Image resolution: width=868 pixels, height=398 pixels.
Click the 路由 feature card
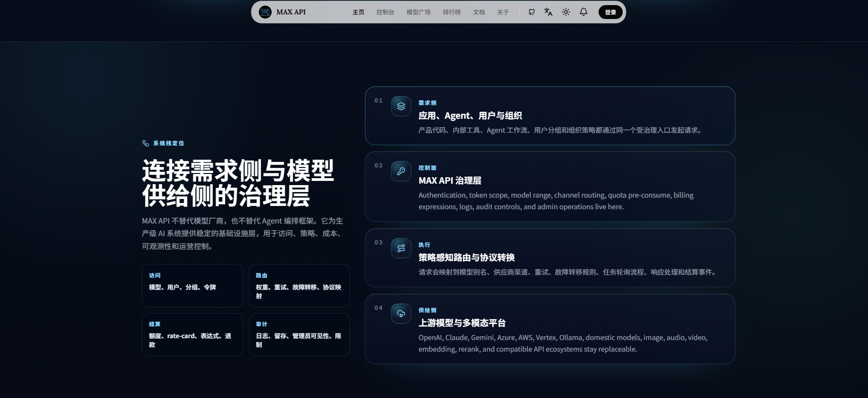(300, 286)
